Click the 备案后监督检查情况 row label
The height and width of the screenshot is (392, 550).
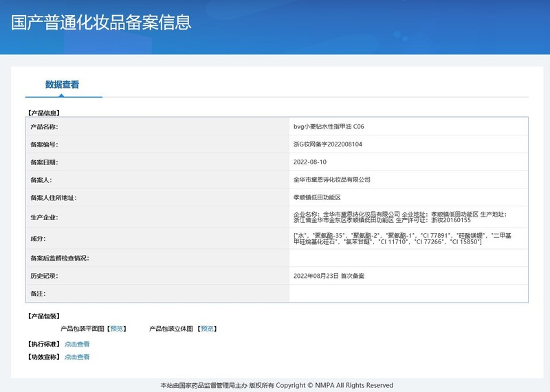pos(60,259)
